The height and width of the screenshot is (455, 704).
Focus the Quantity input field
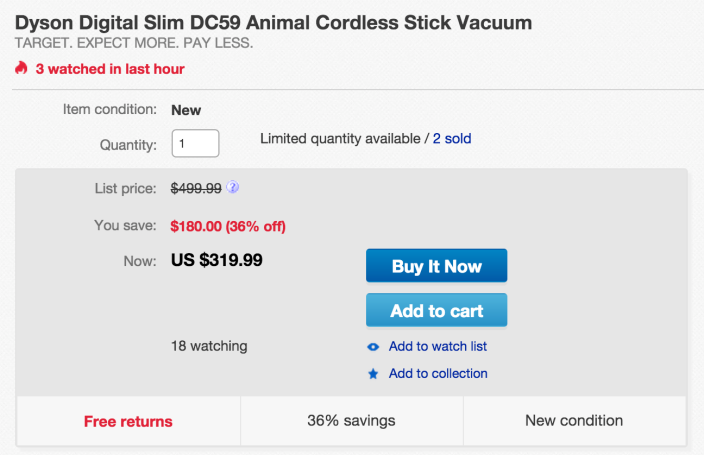[x=195, y=143]
